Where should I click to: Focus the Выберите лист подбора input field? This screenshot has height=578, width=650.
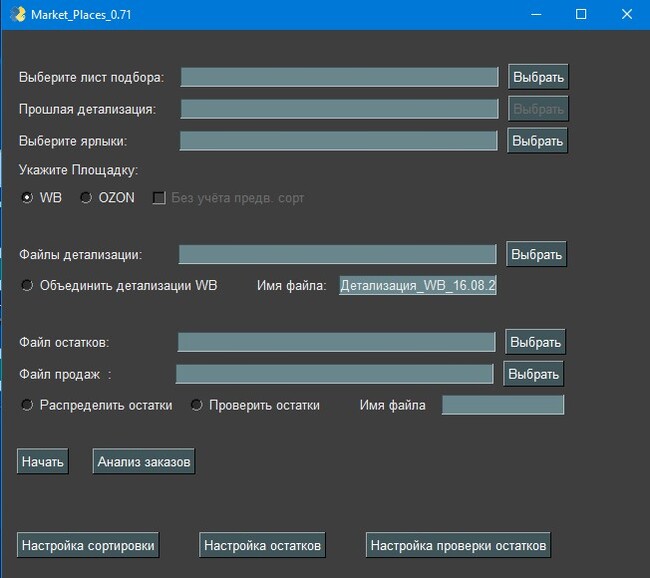339,77
